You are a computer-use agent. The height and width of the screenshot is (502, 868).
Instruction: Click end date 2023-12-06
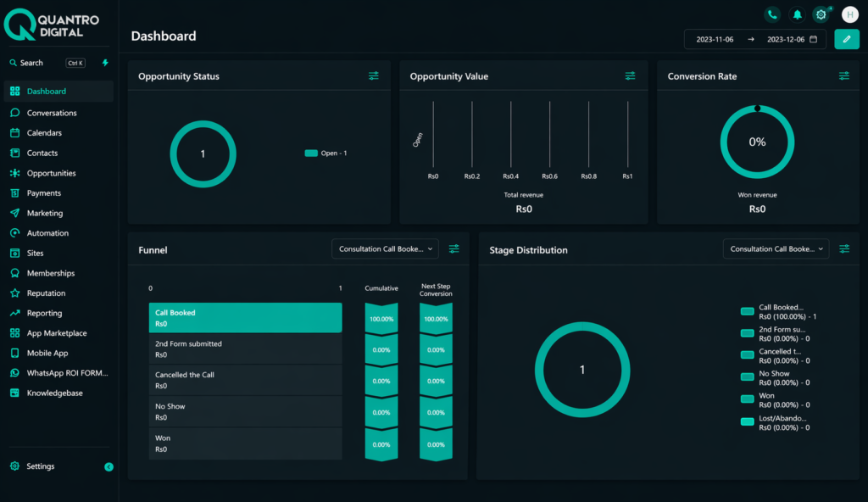[786, 39]
